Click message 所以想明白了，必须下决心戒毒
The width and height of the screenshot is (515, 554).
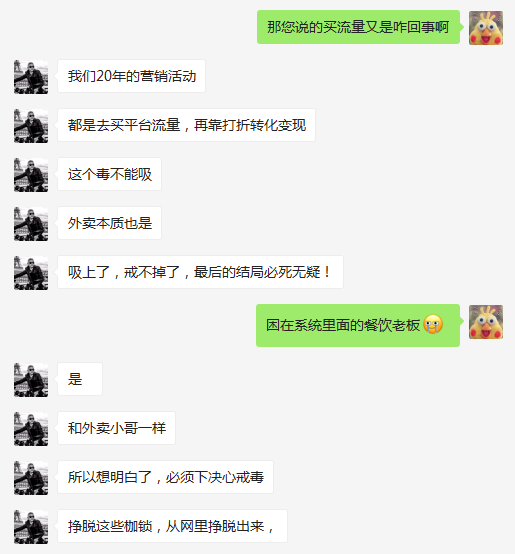coord(165,477)
